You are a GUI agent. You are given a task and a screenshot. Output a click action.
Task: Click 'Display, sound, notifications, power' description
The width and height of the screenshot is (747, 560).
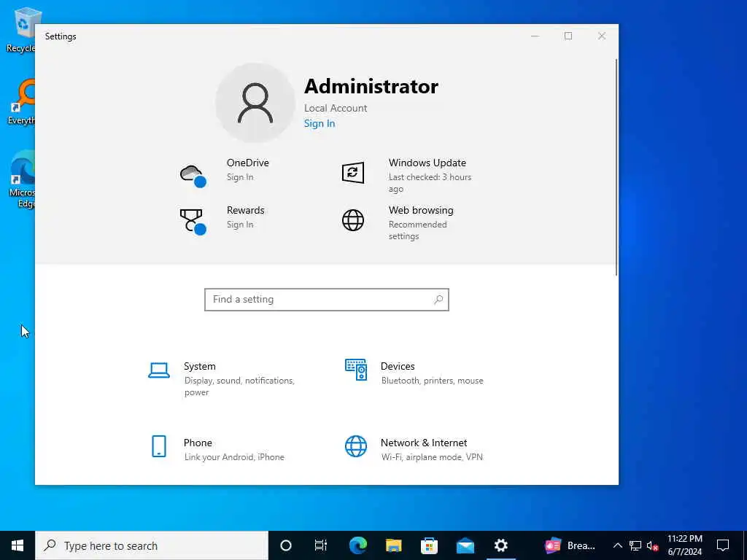click(x=239, y=386)
